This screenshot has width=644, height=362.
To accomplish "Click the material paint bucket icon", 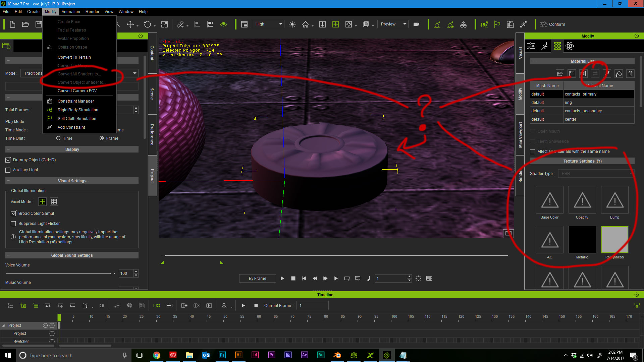I will pyautogui.click(x=619, y=73).
